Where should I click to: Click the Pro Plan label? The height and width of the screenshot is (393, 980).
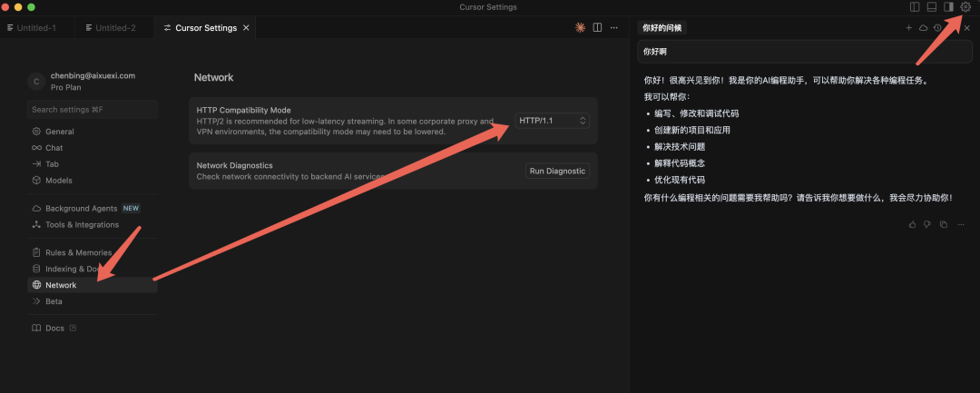65,88
